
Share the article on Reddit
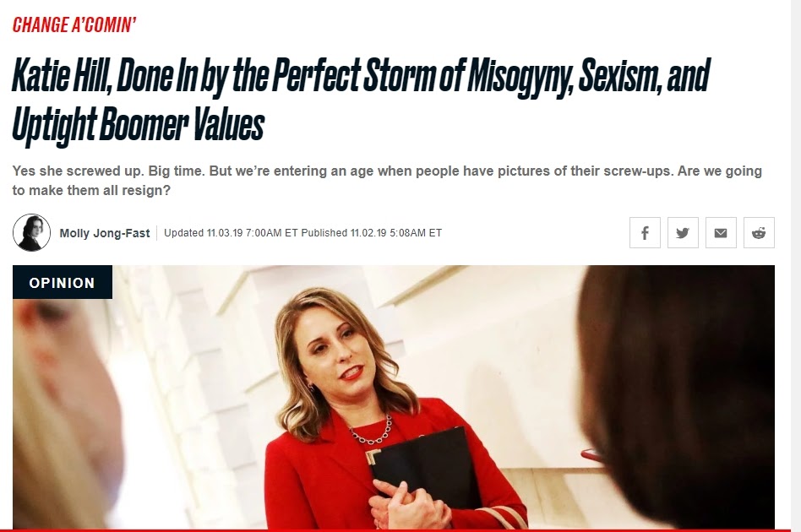pyautogui.click(x=759, y=233)
